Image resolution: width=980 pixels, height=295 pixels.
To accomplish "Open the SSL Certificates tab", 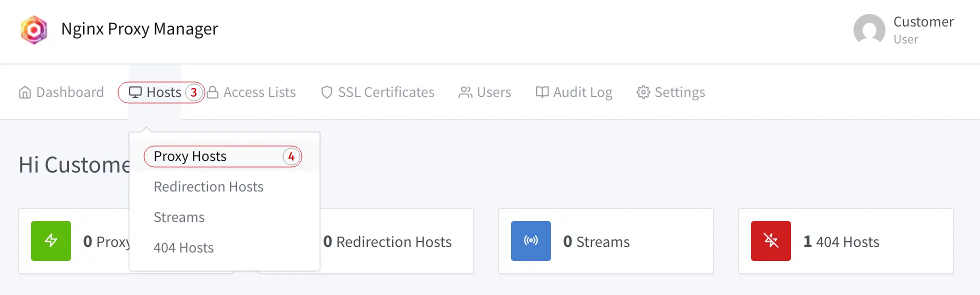I will [x=377, y=92].
